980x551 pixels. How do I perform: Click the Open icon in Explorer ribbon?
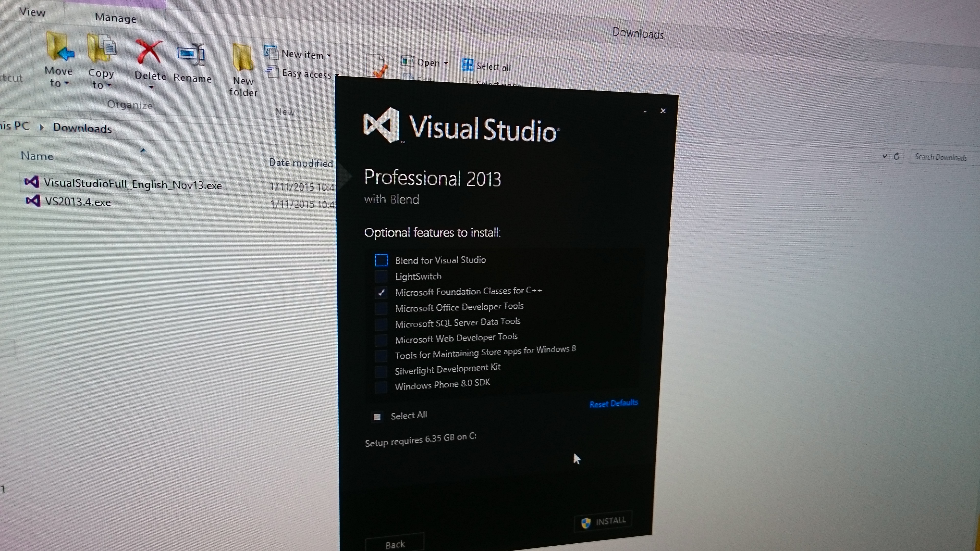408,61
